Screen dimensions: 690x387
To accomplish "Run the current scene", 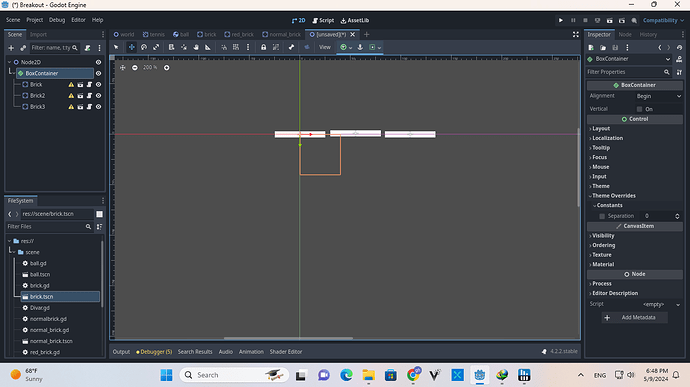I will [609, 20].
